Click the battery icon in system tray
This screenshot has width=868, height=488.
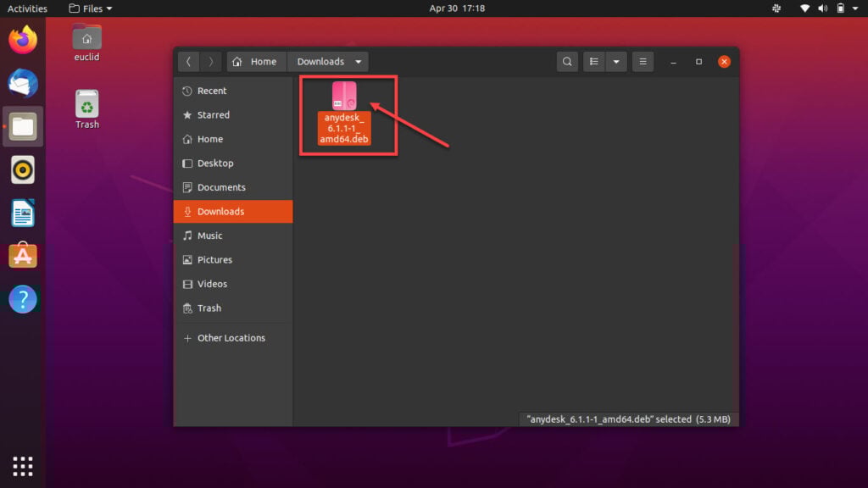click(x=840, y=8)
